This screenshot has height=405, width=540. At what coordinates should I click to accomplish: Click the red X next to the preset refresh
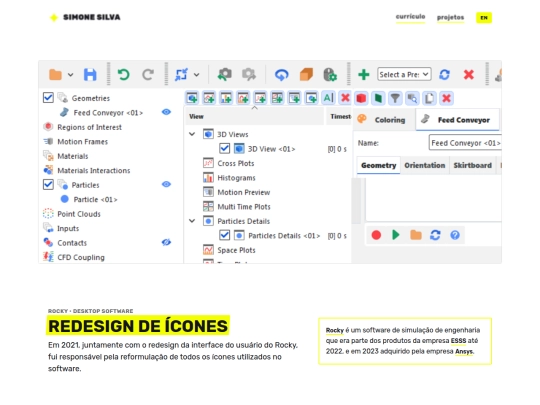coord(469,74)
